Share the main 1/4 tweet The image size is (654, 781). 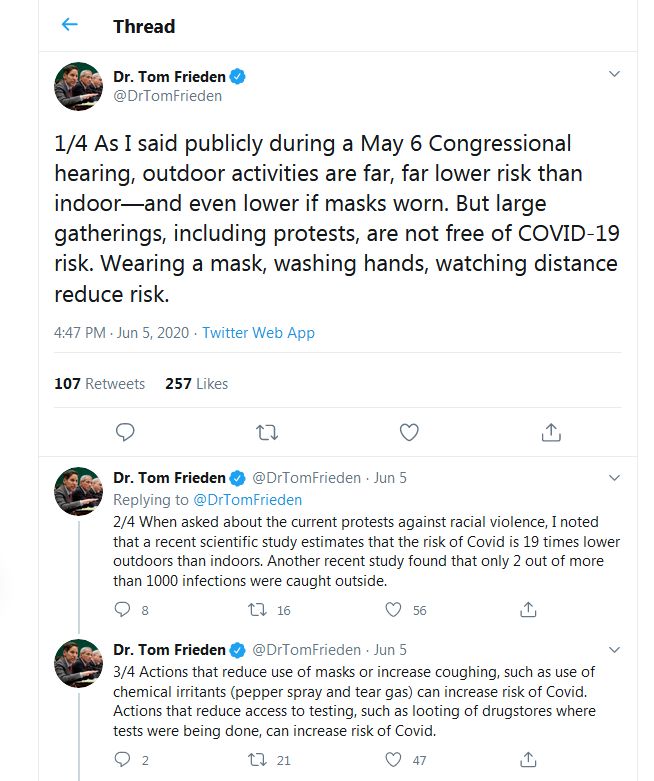(x=550, y=432)
